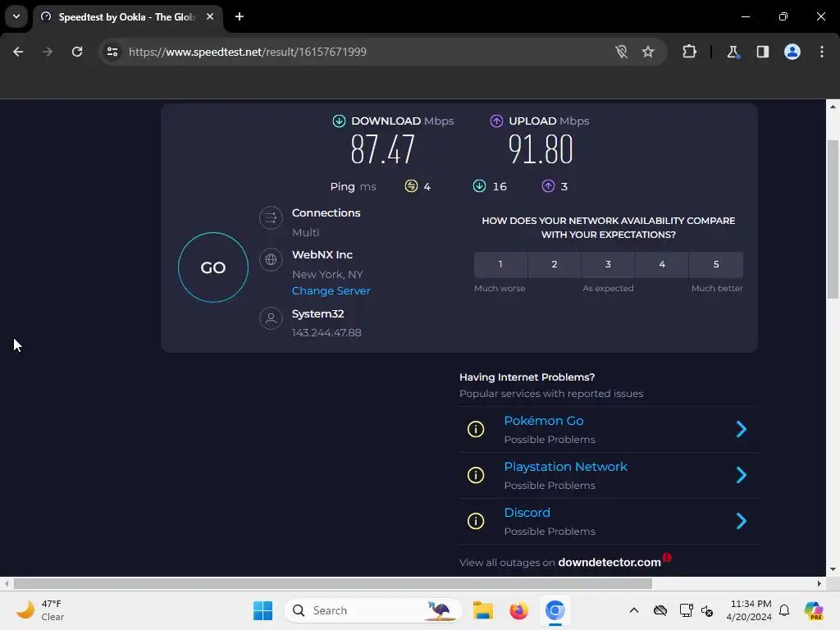The image size is (840, 630).
Task: Click the idle ping latency icon
Action: tap(411, 186)
